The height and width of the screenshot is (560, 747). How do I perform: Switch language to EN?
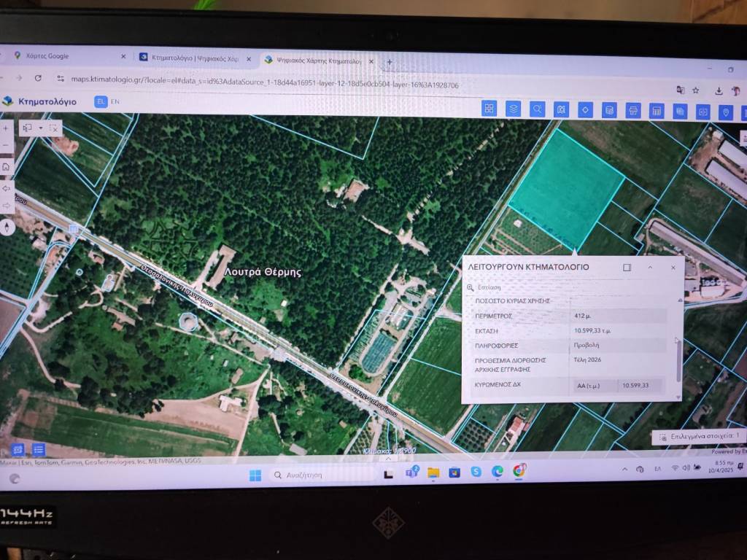coord(115,101)
